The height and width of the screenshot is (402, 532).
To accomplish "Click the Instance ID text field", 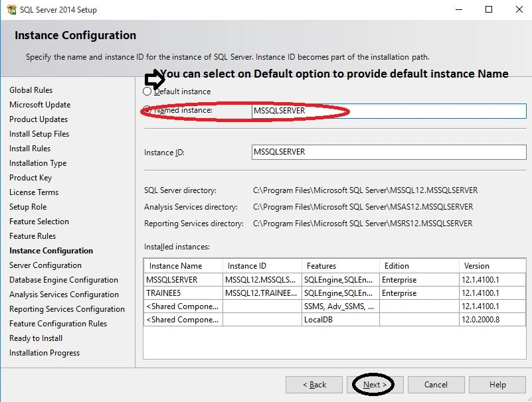I will pyautogui.click(x=389, y=152).
